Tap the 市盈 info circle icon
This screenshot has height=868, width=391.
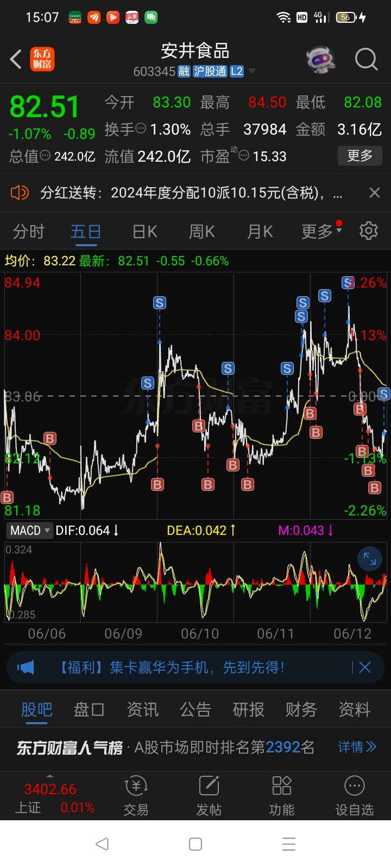click(244, 156)
